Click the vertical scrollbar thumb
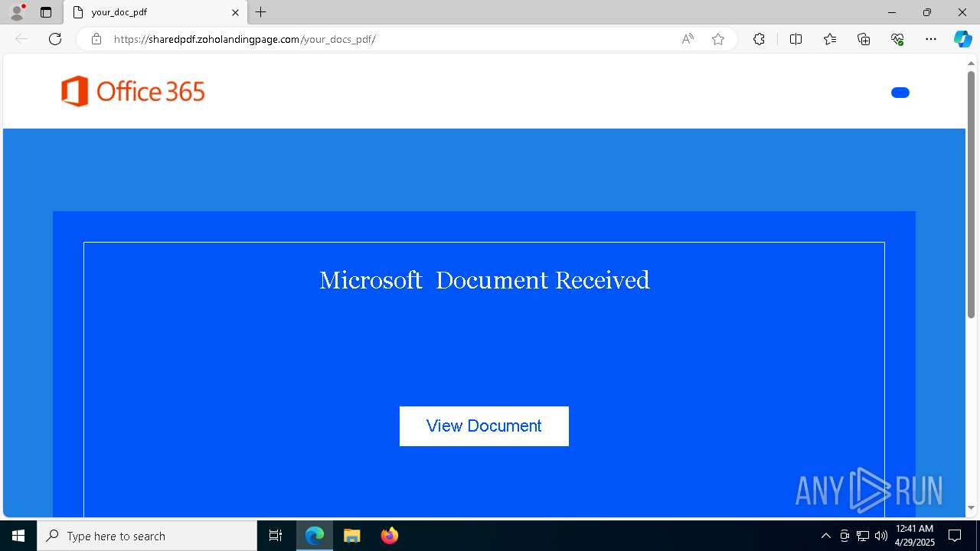 tap(972, 194)
